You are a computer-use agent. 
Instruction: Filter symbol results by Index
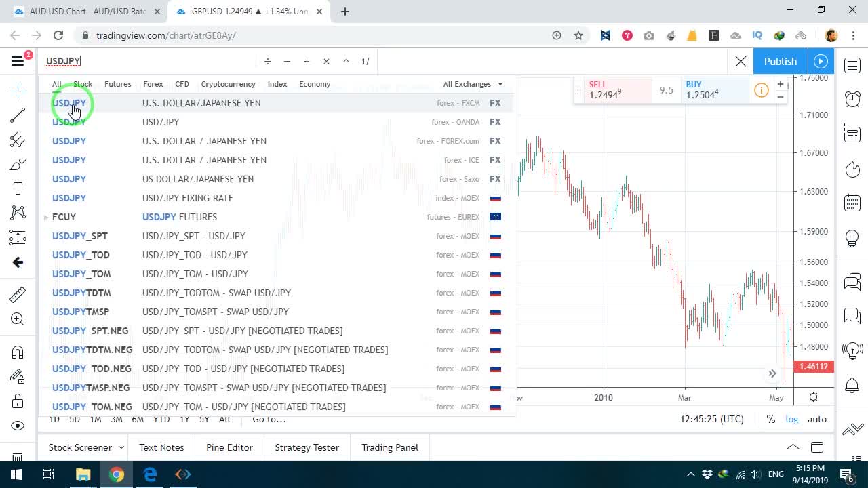point(277,84)
